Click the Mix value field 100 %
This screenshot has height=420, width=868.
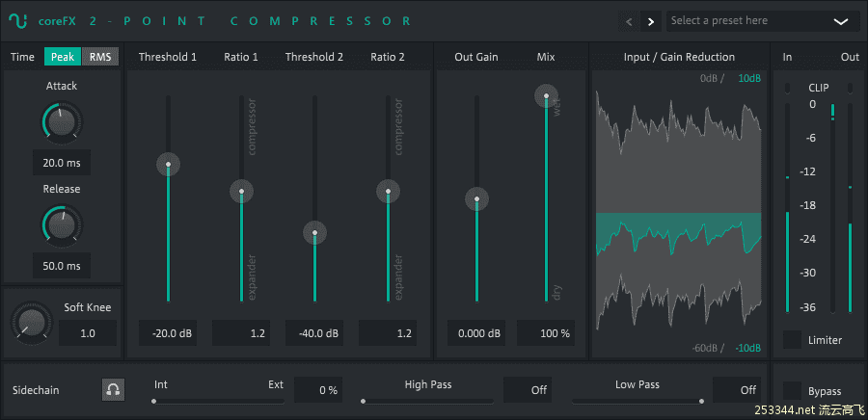(x=546, y=333)
